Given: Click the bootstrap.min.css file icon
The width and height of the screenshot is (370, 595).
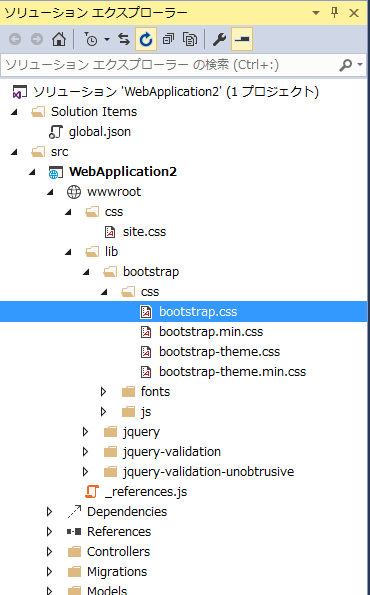Looking at the screenshot, I should click(x=146, y=332).
